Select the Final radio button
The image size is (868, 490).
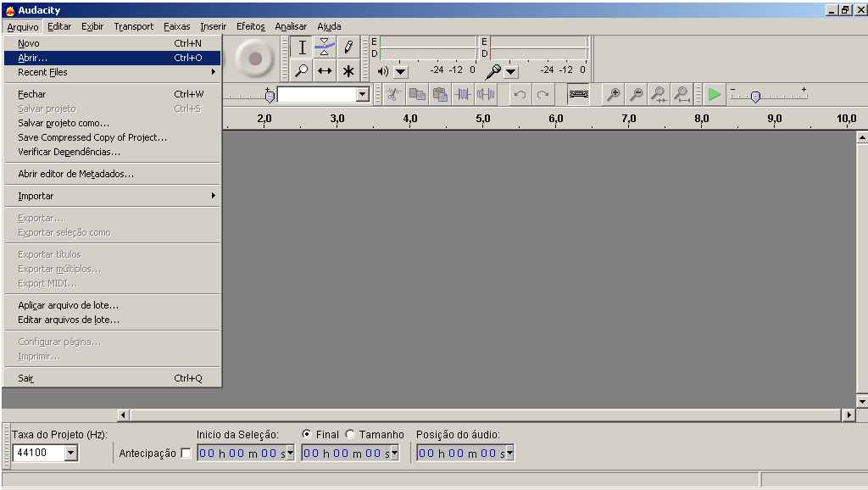click(306, 434)
